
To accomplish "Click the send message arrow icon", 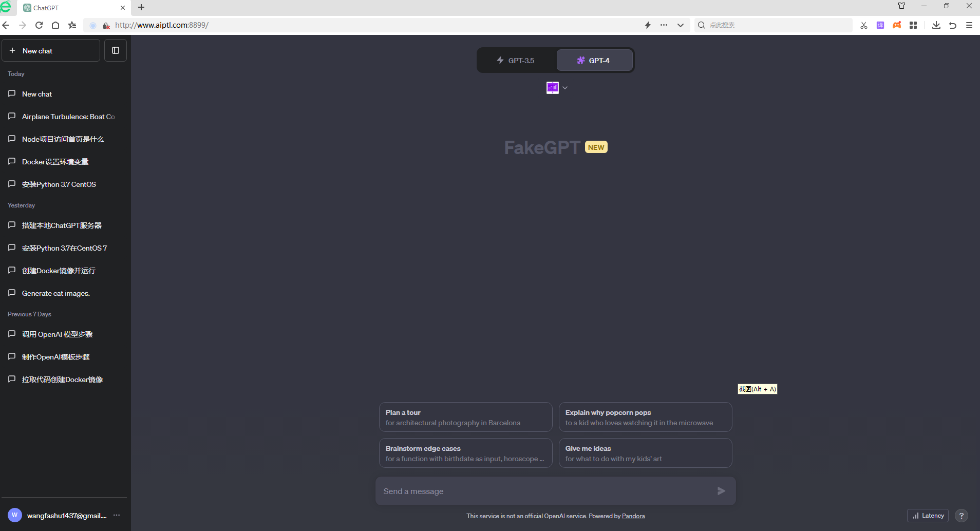I will point(721,491).
